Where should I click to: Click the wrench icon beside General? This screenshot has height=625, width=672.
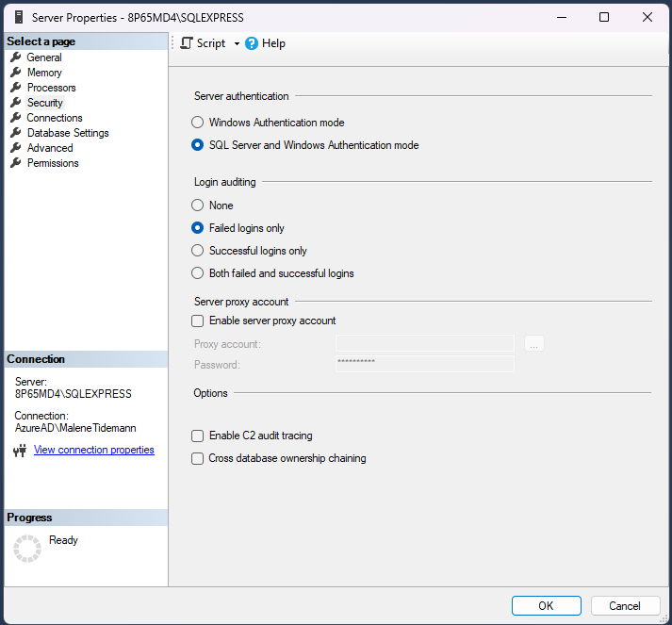(16, 58)
